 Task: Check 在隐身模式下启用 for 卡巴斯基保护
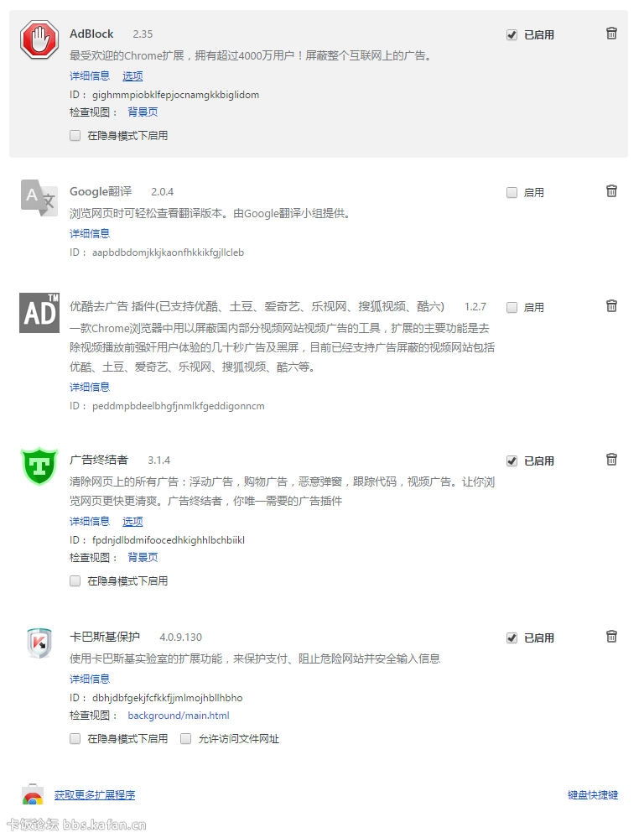pos(75,738)
